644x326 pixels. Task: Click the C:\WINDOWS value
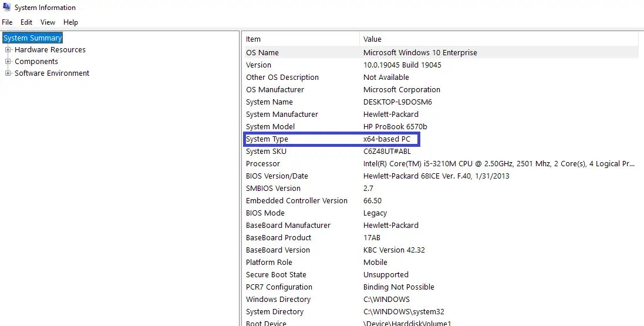[x=386, y=300]
